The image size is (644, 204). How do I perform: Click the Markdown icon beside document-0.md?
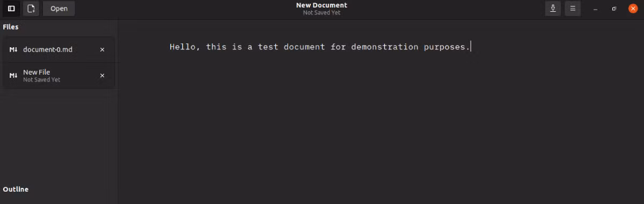pyautogui.click(x=13, y=49)
